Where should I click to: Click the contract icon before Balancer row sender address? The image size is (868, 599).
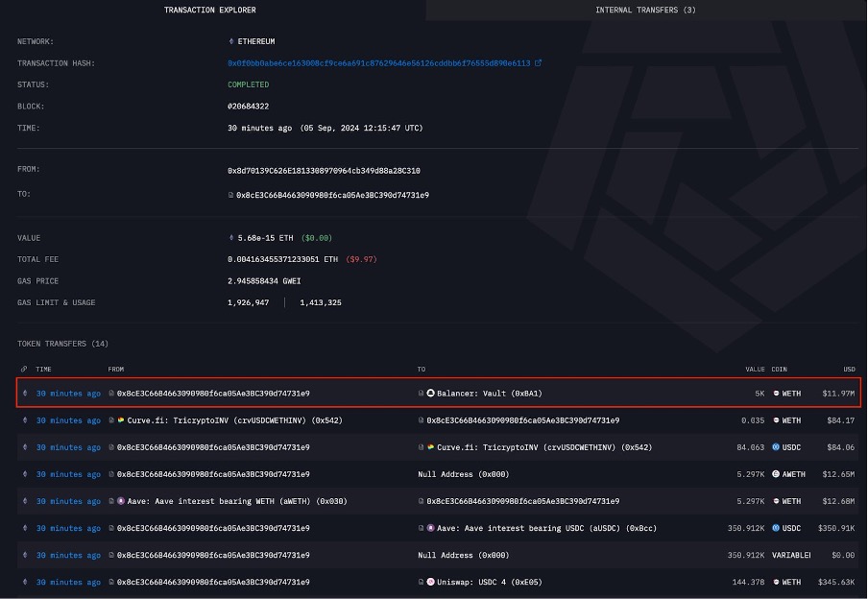point(111,394)
